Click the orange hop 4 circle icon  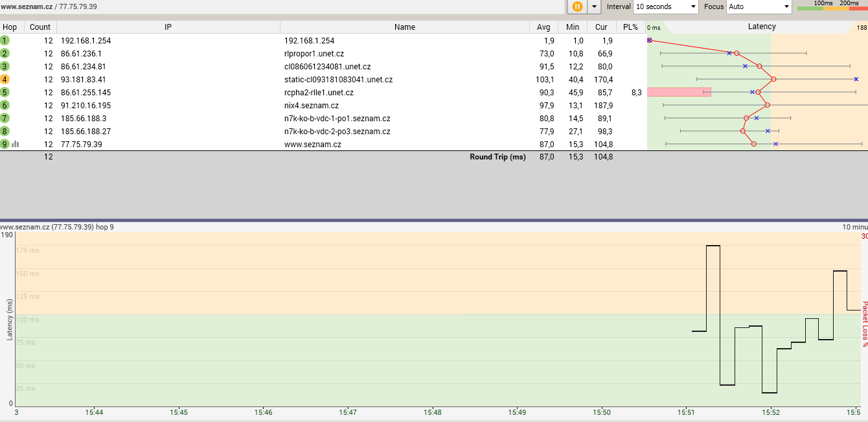pyautogui.click(x=5, y=79)
